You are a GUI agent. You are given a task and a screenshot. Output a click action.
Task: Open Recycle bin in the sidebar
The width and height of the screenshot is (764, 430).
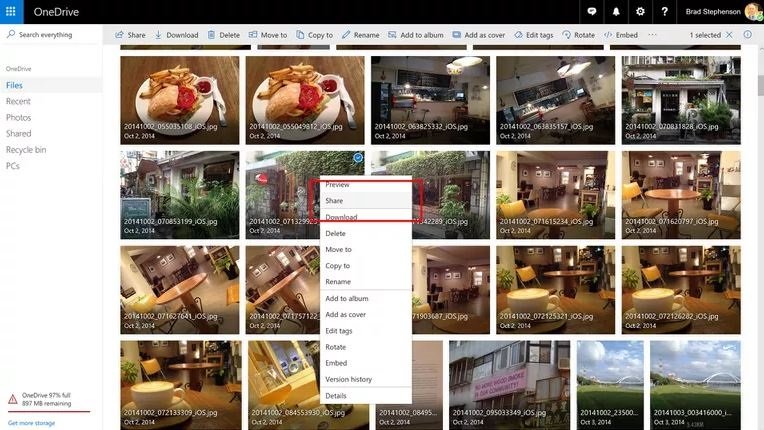click(x=24, y=149)
